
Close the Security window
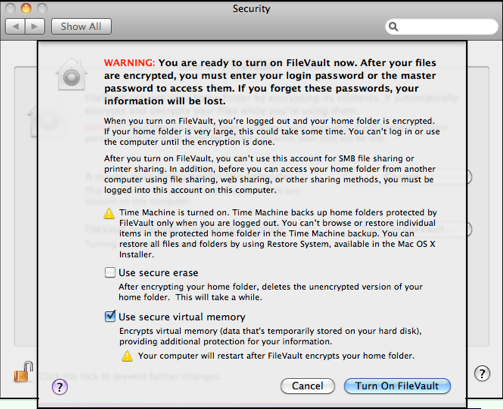[x=10, y=8]
